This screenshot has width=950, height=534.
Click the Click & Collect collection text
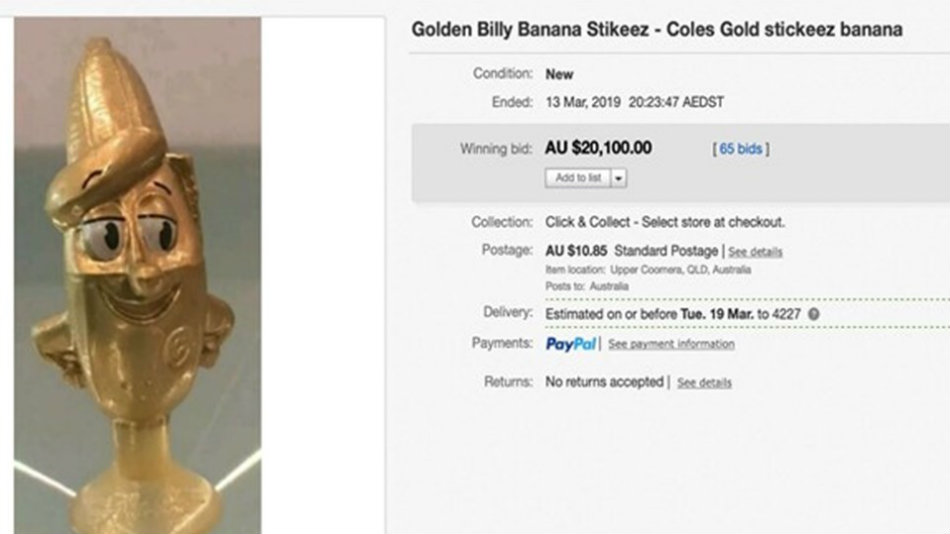point(664,222)
